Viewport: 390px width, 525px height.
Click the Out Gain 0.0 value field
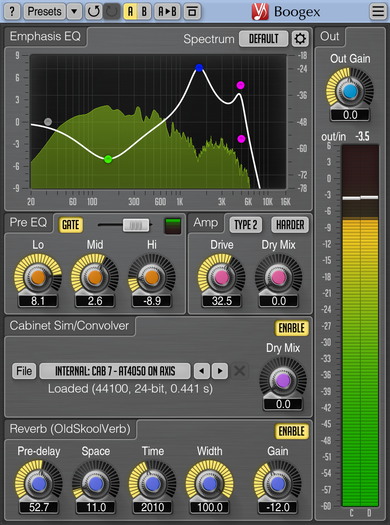click(350, 115)
